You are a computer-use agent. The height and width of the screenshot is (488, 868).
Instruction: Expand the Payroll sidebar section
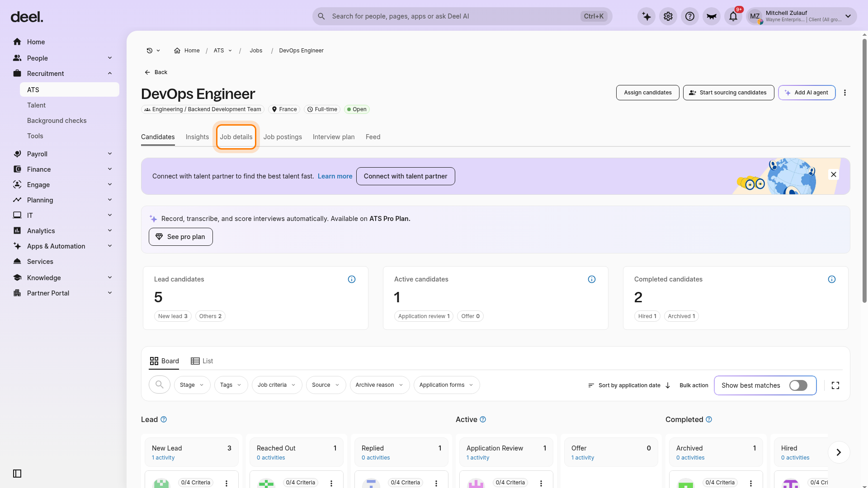(63, 154)
